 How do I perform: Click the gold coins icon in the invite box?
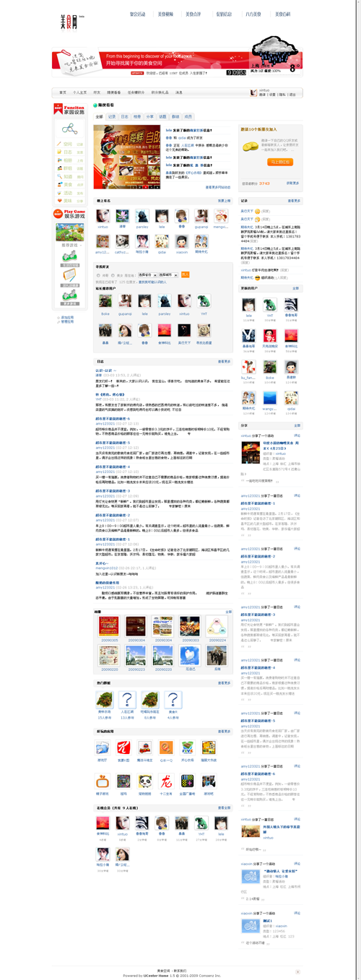point(250,147)
